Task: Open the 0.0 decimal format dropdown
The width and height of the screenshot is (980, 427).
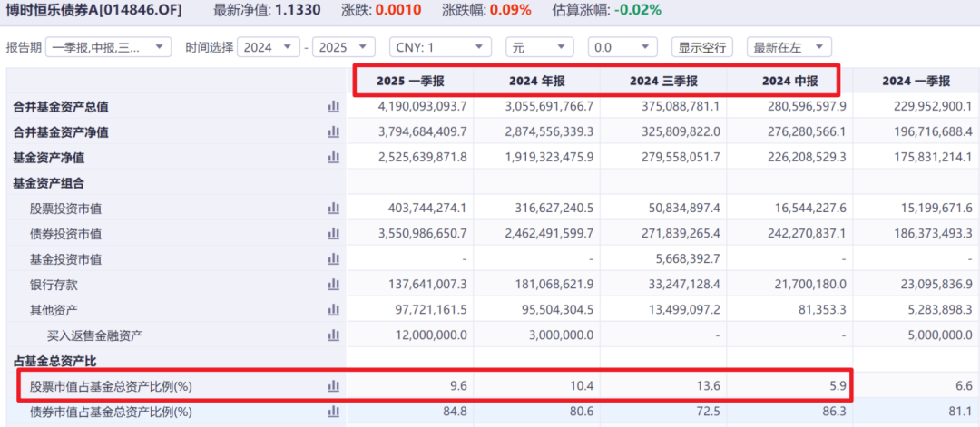Action: [622, 47]
